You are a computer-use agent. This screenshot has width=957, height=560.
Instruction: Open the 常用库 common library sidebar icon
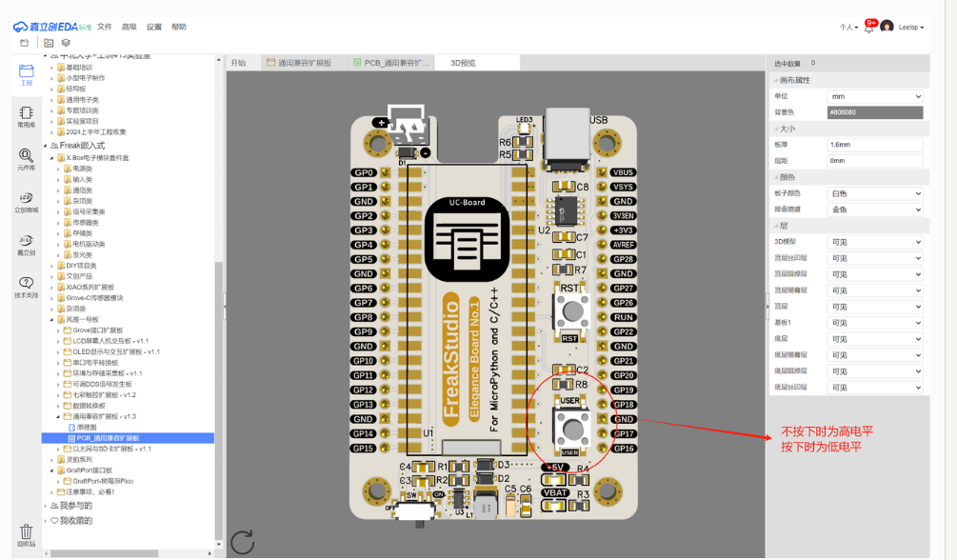point(27,116)
